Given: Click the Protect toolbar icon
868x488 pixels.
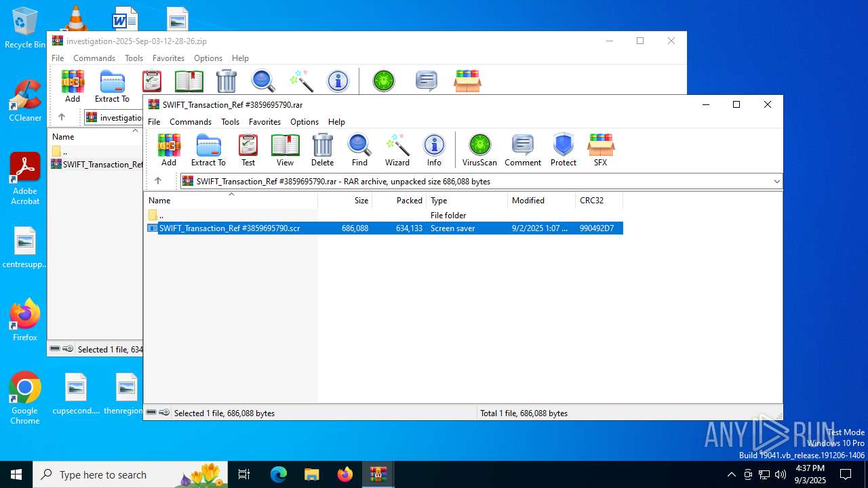Looking at the screenshot, I should click(x=564, y=150).
